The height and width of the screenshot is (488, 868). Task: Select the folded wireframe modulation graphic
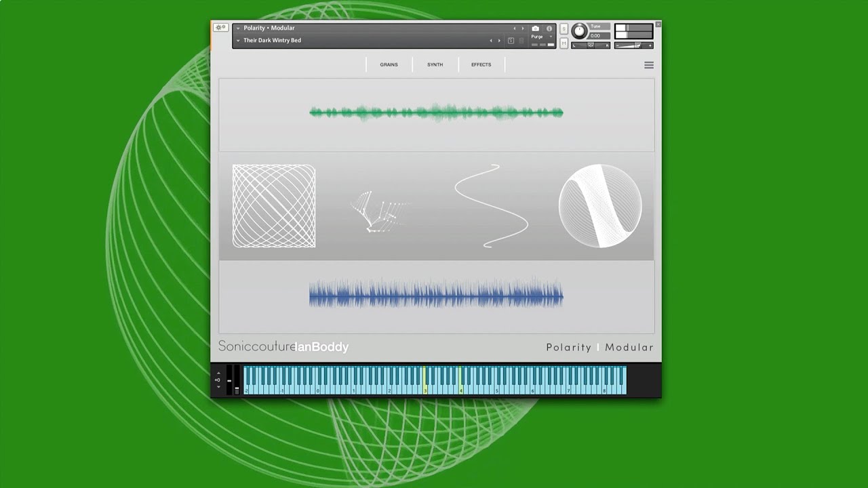380,211
